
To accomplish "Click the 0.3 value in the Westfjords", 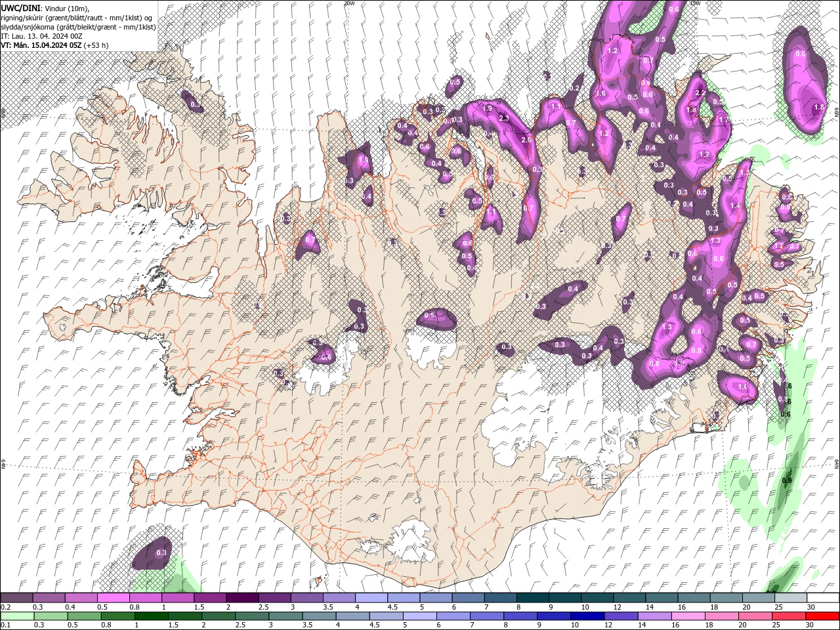I will (x=196, y=104).
